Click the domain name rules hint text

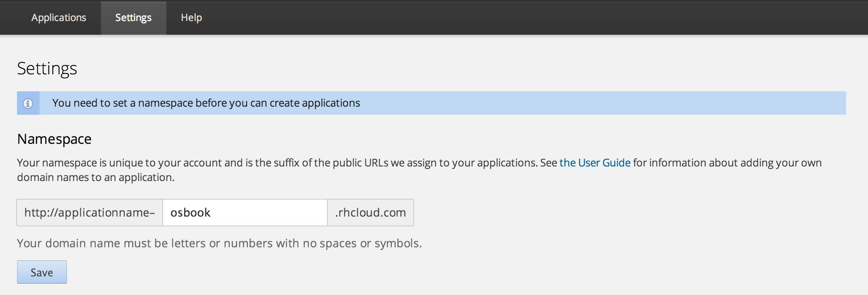(x=219, y=243)
